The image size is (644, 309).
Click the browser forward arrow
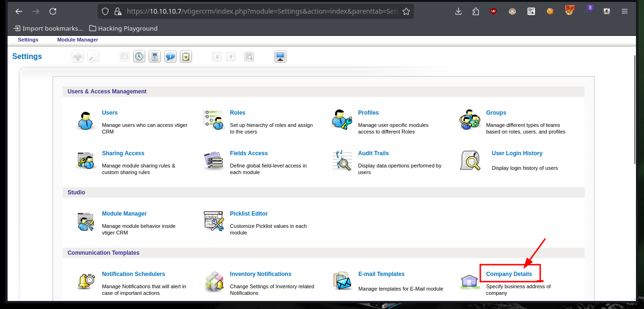tap(36, 11)
